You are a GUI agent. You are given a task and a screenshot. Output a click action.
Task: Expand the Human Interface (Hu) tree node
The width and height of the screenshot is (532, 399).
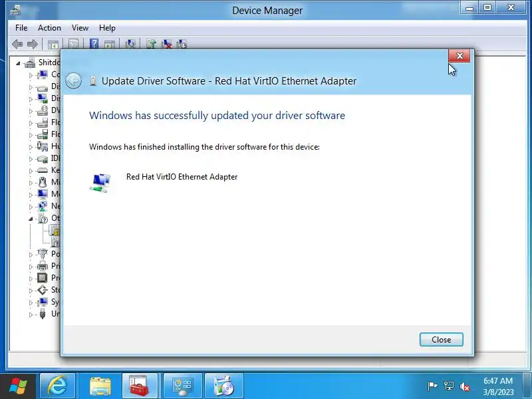31,147
